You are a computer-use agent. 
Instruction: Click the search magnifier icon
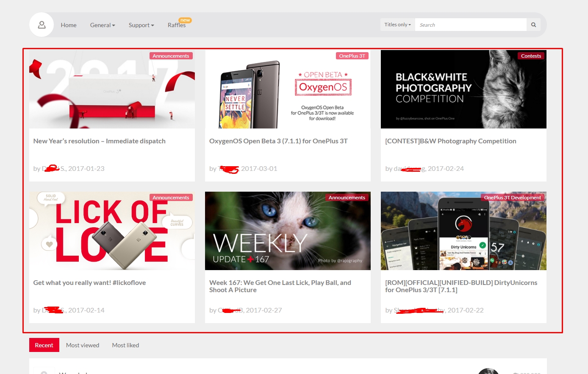pos(533,25)
